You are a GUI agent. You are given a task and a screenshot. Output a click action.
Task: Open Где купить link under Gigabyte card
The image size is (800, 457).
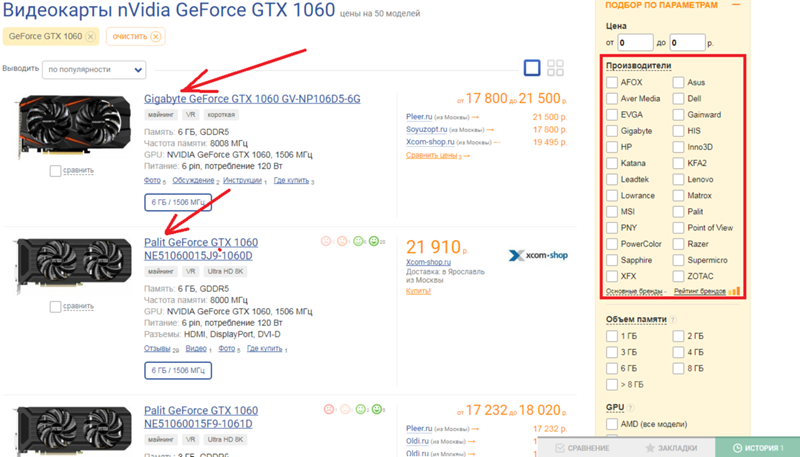coord(291,180)
